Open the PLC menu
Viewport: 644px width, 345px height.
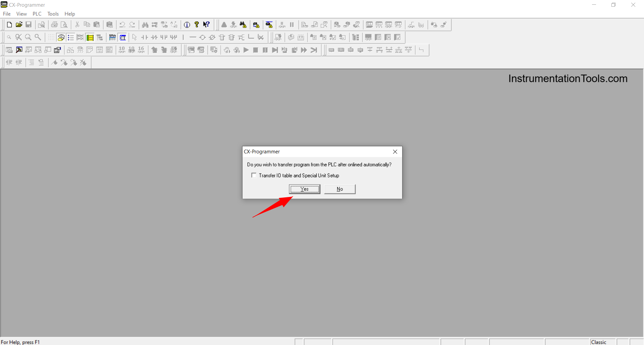(37, 14)
